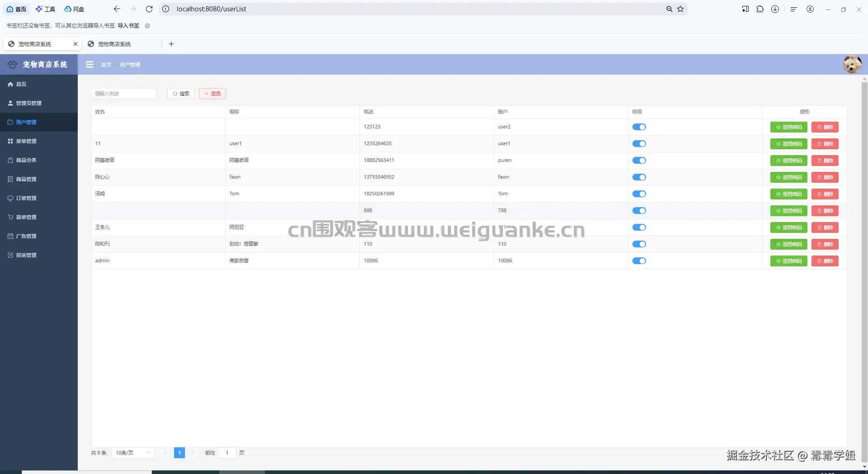Open the 工具 browser shortcut
The width and height of the screenshot is (868, 474).
tap(45, 9)
